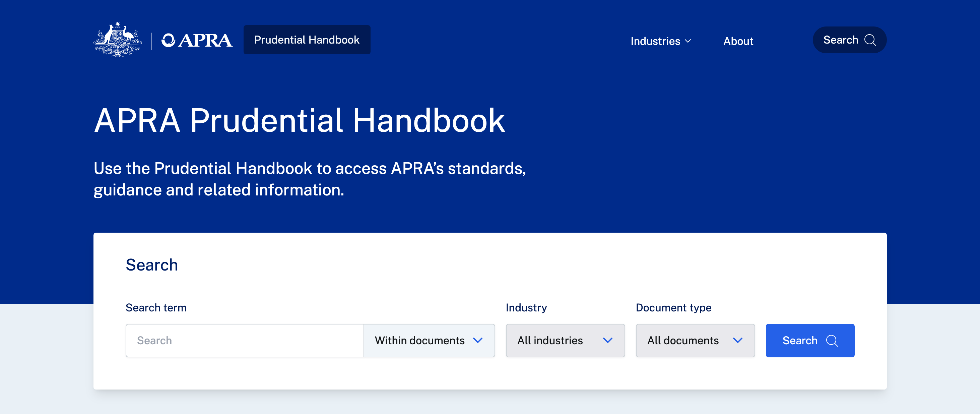Click the APRA Prudential Handbook heading
The image size is (980, 414).
click(300, 120)
